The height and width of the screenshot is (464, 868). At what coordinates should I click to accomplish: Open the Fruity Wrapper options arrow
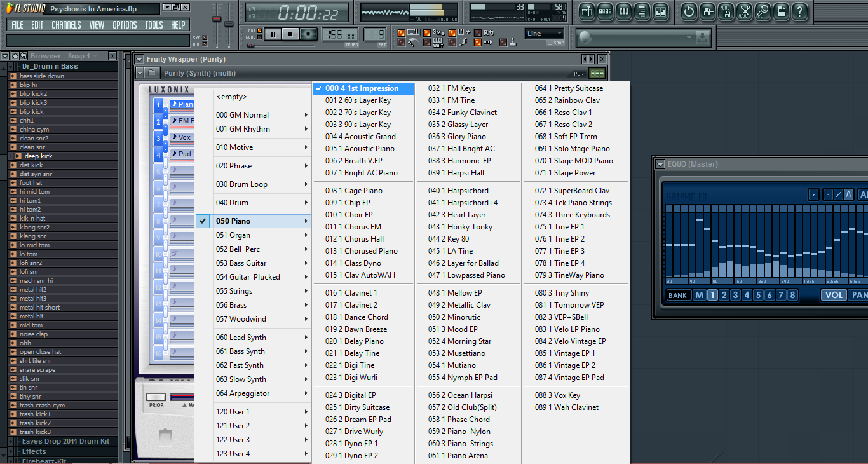coord(139,59)
